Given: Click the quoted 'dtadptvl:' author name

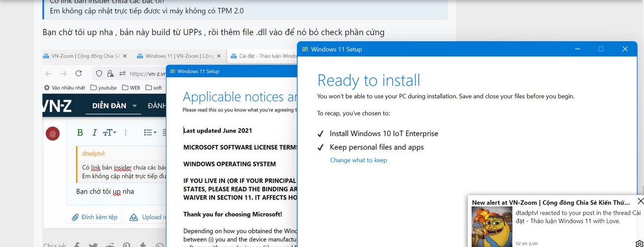Looking at the screenshot, I should click(x=94, y=153).
